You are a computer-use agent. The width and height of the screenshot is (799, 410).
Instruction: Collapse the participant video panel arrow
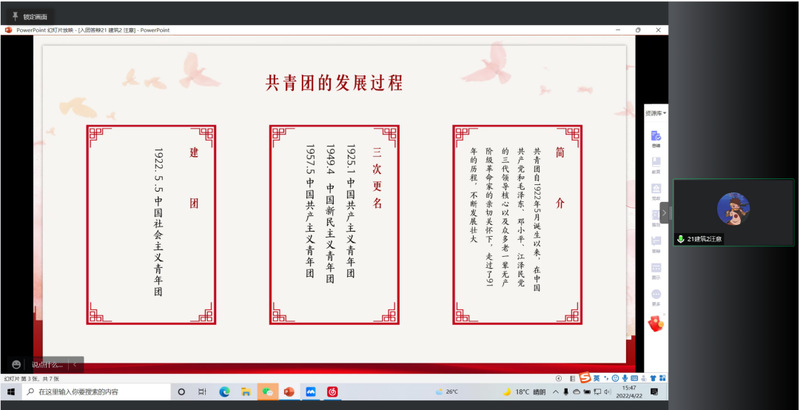pyautogui.click(x=666, y=212)
